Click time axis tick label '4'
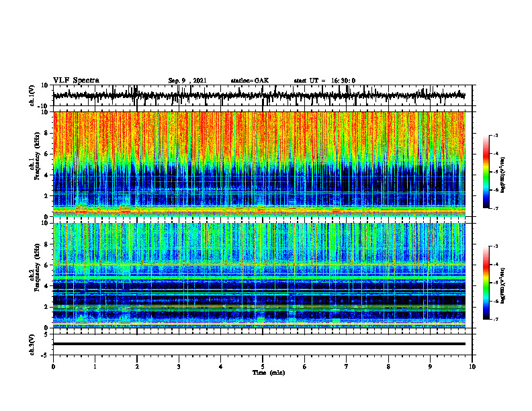The width and height of the screenshot is (532, 411). click(221, 367)
